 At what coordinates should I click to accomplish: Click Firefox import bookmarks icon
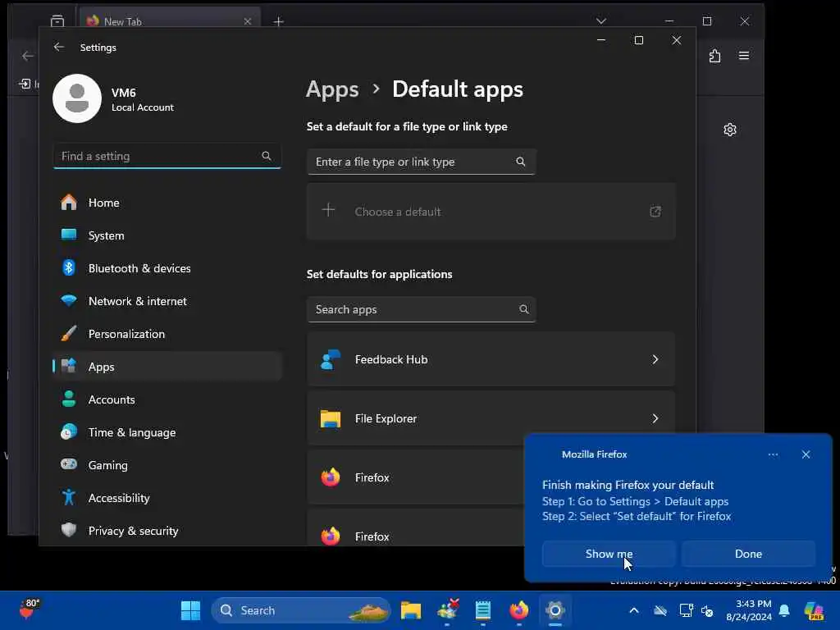pos(25,84)
